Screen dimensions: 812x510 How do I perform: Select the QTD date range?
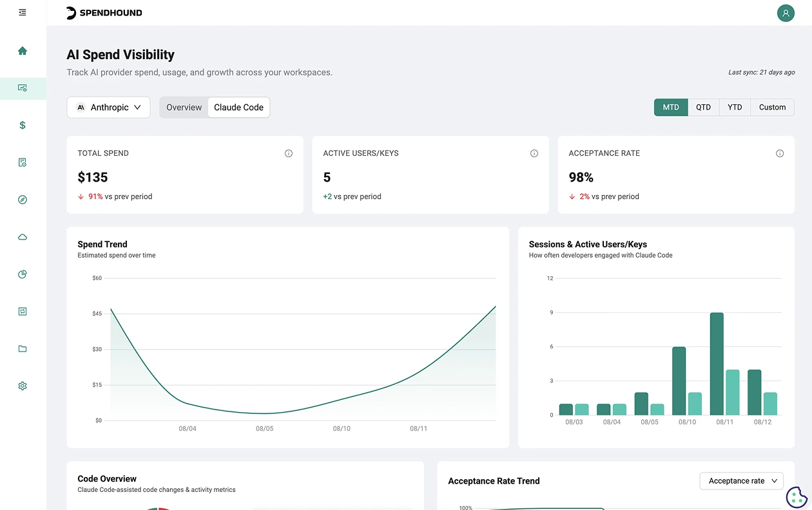coord(704,108)
